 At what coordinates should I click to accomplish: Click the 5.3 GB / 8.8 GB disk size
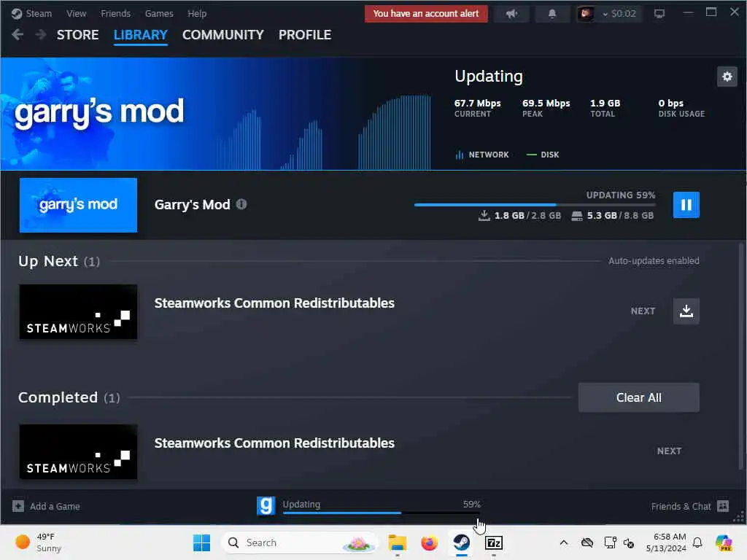point(613,216)
